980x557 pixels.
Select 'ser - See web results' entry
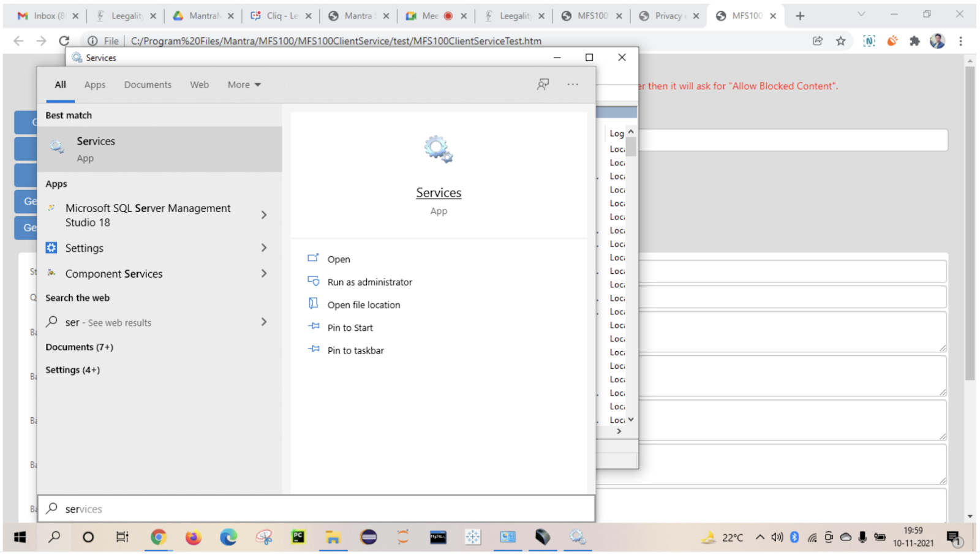pyautogui.click(x=108, y=322)
